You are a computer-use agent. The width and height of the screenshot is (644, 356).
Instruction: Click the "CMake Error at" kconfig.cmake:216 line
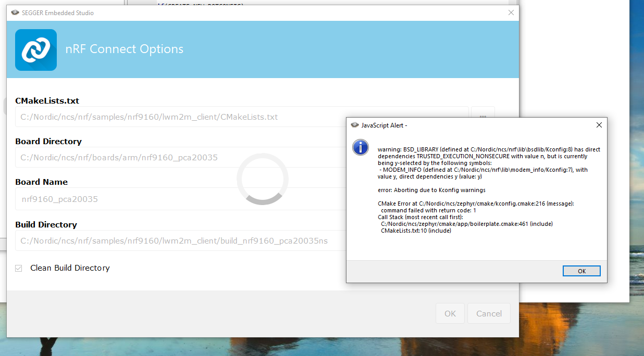(x=476, y=204)
